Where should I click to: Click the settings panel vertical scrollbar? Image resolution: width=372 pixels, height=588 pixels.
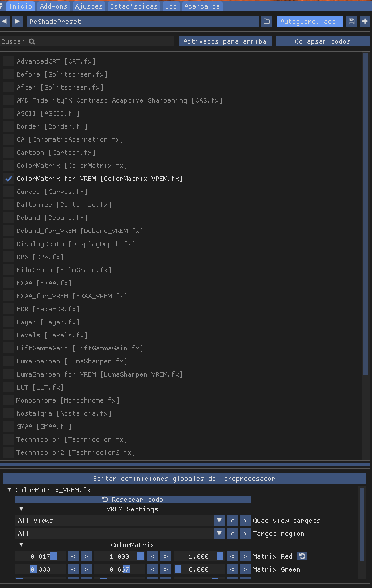(362, 524)
